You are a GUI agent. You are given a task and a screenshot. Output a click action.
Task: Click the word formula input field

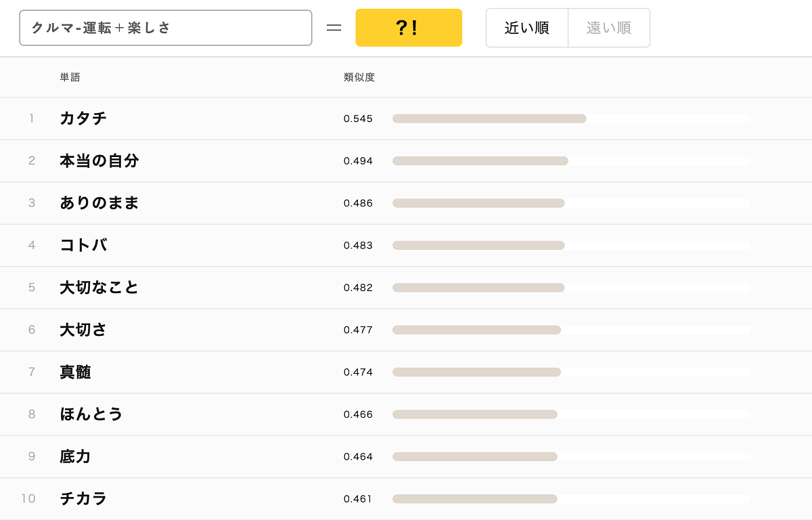point(166,28)
